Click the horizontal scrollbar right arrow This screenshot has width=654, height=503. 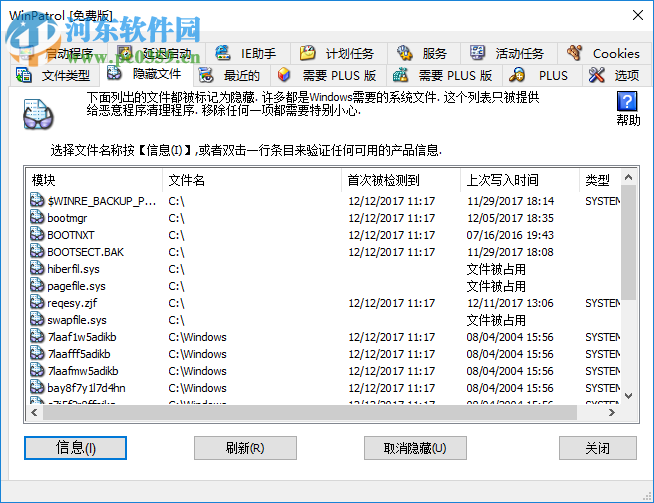click(611, 412)
